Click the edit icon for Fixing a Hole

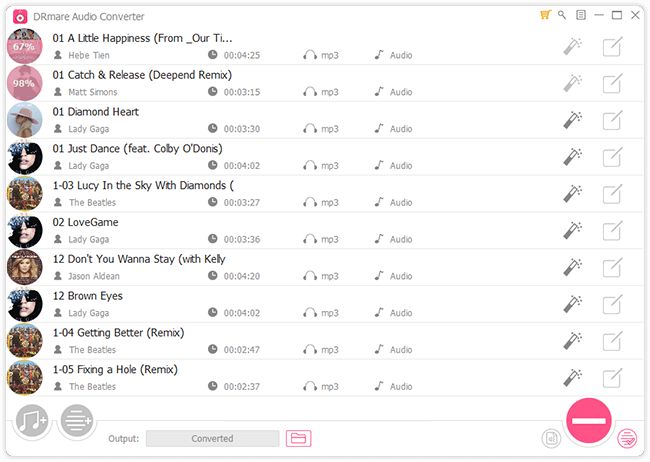tap(613, 379)
